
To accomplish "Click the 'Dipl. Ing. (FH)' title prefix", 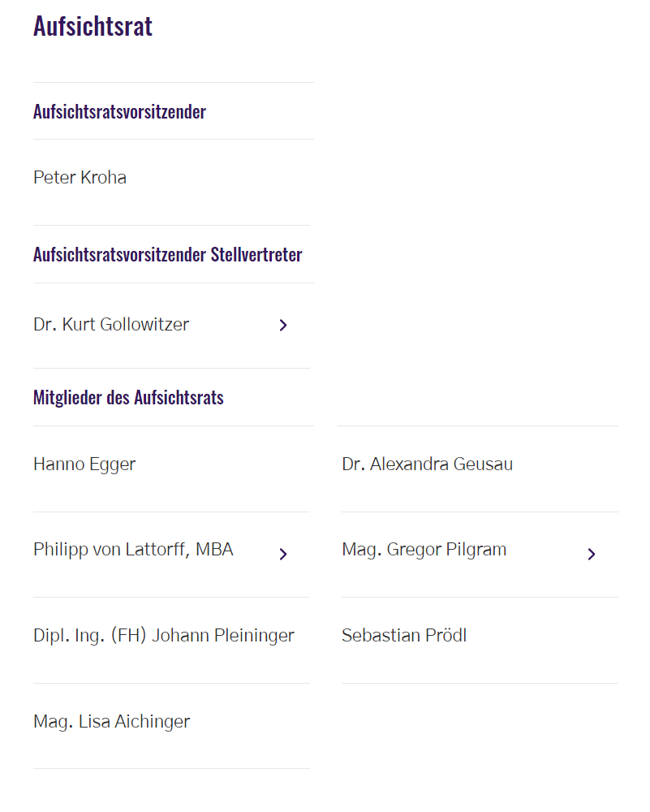I will pos(90,636).
